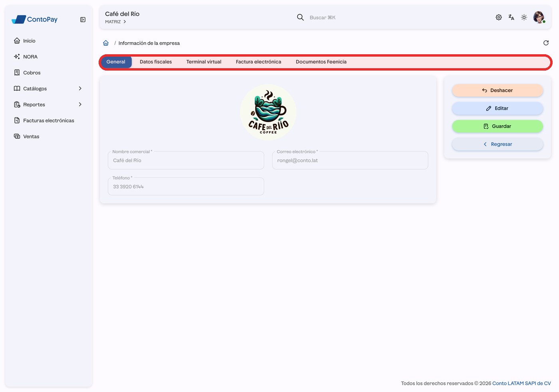The height and width of the screenshot is (392, 559).
Task: Click the Reportes document icon
Action: pyautogui.click(x=17, y=104)
